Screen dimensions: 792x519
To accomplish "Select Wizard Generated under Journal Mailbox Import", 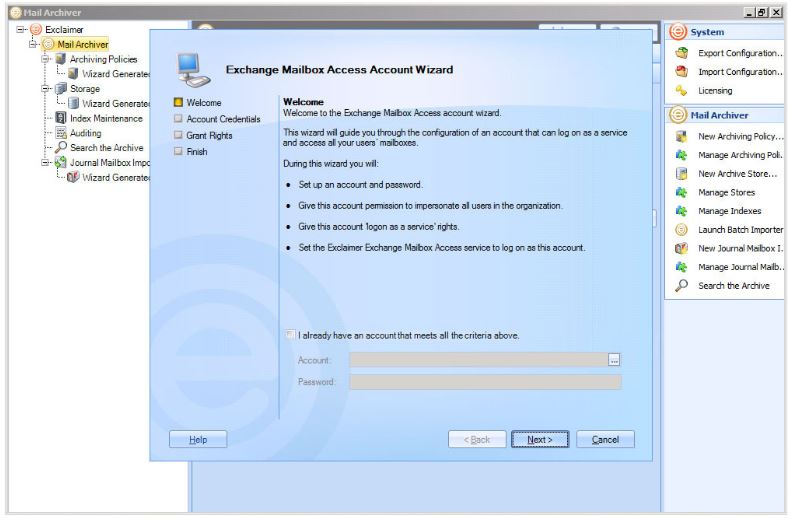I will click(x=116, y=177).
